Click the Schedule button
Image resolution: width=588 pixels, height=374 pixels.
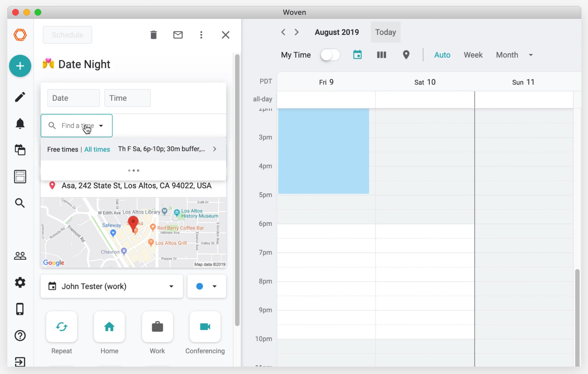[67, 35]
